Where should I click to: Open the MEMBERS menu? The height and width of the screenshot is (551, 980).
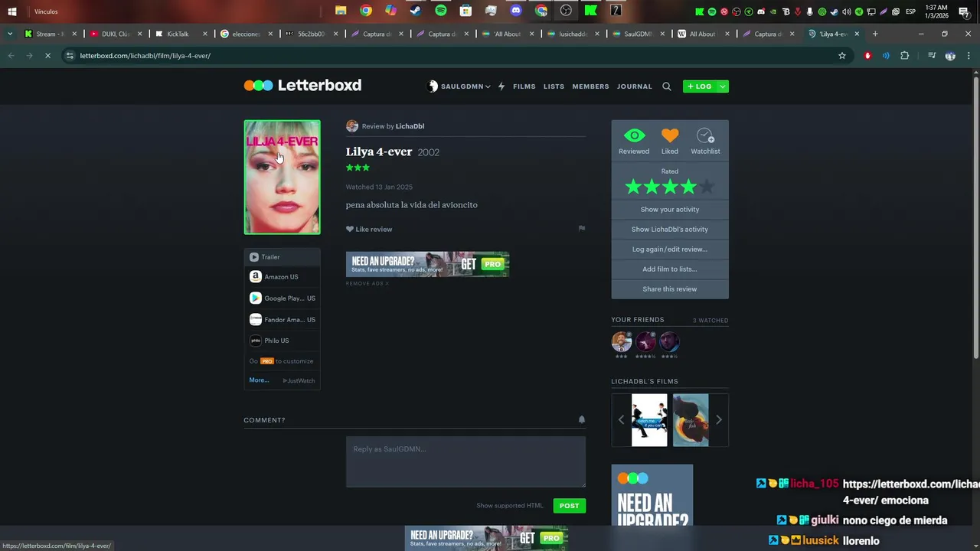[590, 86]
